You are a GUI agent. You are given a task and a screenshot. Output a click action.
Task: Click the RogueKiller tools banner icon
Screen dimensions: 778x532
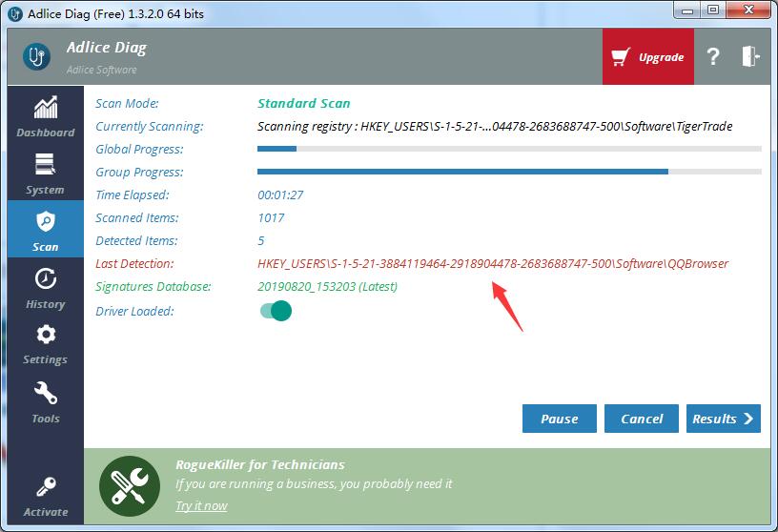130,486
